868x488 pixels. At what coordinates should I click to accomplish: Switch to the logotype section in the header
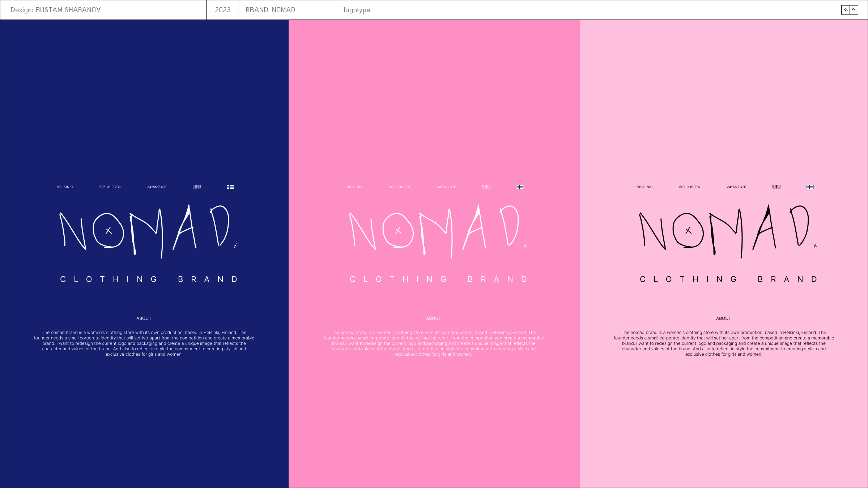point(357,10)
